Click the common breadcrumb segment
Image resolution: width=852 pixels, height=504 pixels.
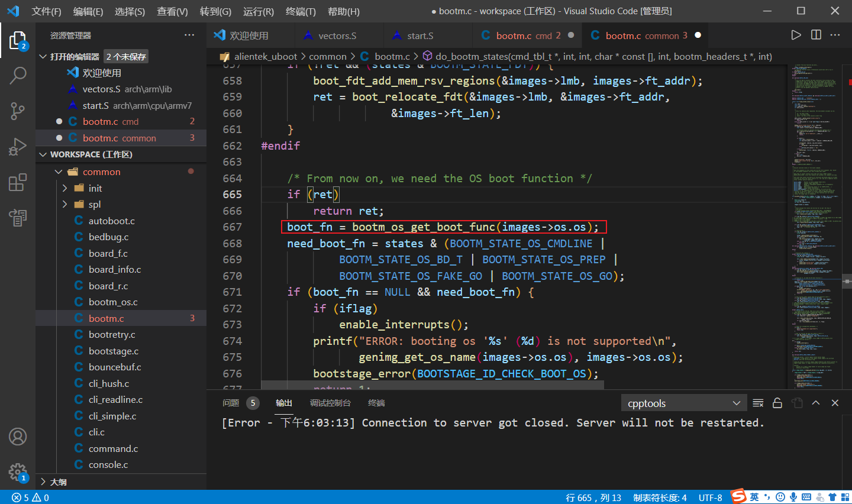[x=328, y=56]
